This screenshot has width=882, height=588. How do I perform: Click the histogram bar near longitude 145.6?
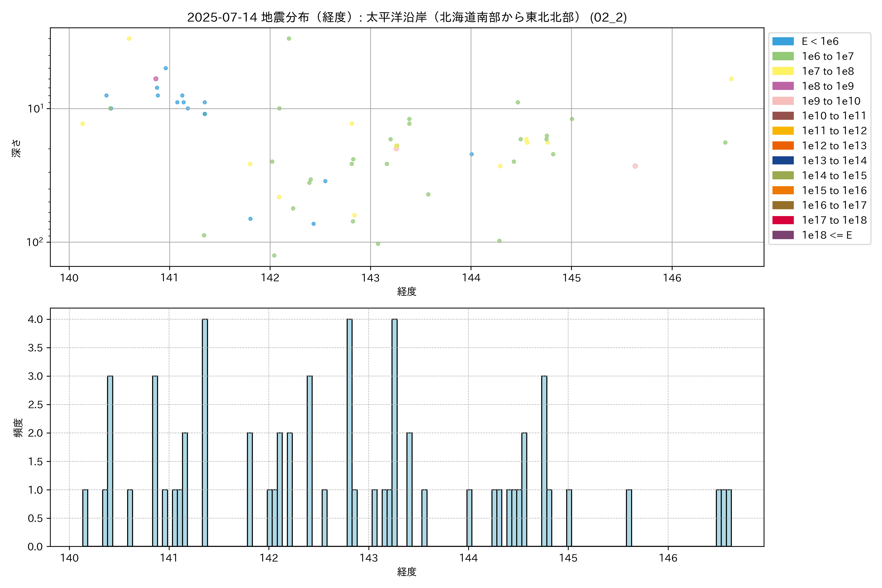pyautogui.click(x=629, y=518)
